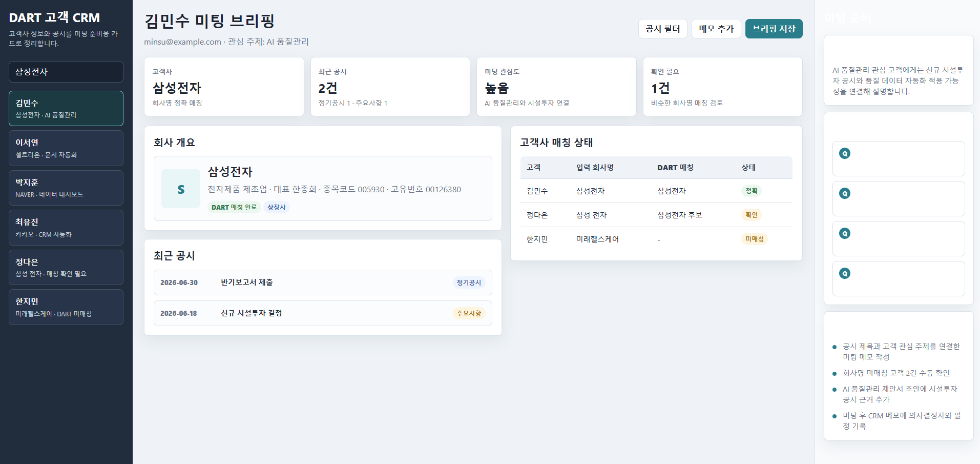980x464 pixels.
Task: Click the 메모 추가 button
Action: pos(716,29)
